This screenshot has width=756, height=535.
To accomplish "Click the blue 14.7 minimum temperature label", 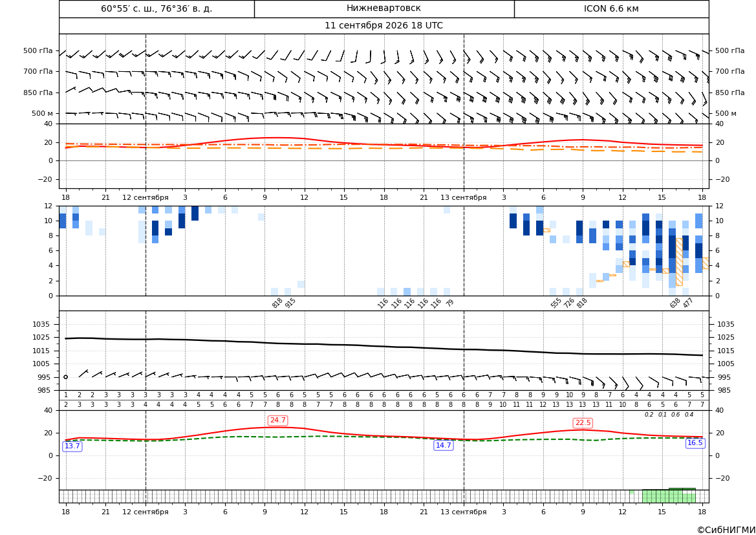I will [444, 445].
